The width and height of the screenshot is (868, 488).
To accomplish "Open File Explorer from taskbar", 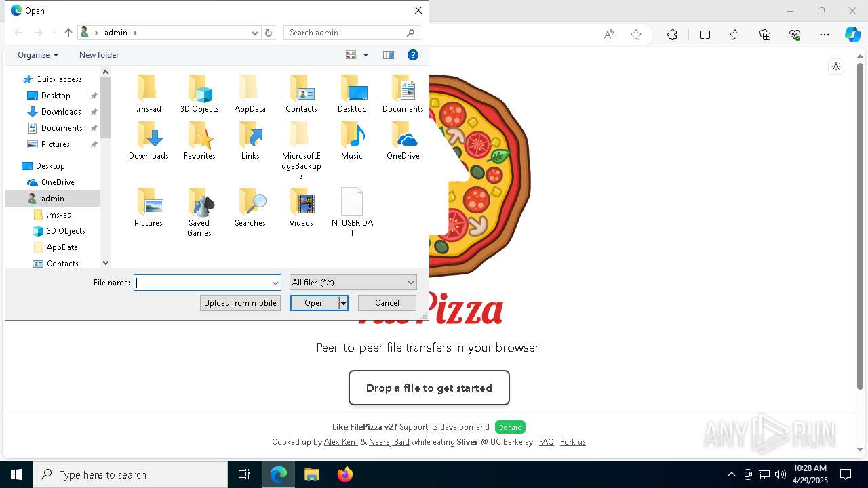I will [x=312, y=474].
